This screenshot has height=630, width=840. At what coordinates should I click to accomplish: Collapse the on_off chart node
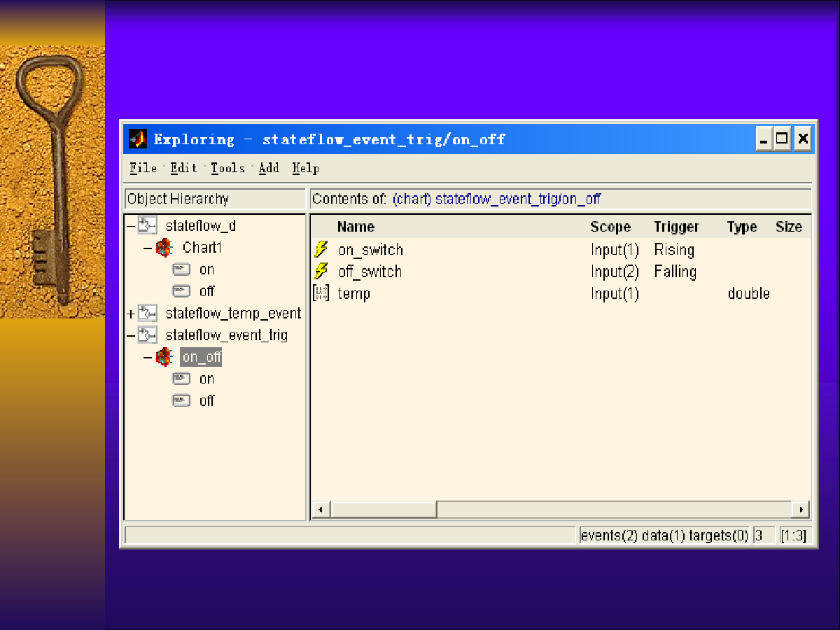click(148, 357)
